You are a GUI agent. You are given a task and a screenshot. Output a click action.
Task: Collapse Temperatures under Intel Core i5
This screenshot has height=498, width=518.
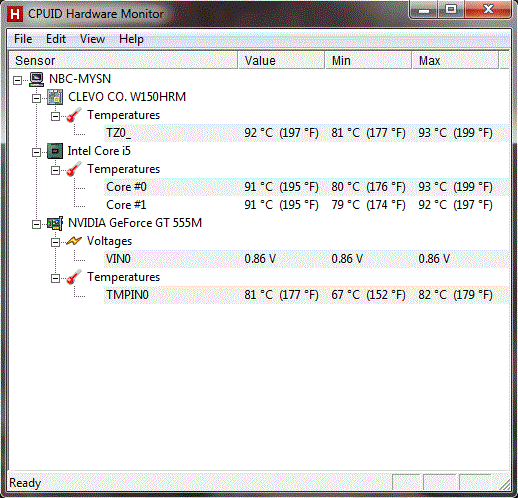click(55, 170)
